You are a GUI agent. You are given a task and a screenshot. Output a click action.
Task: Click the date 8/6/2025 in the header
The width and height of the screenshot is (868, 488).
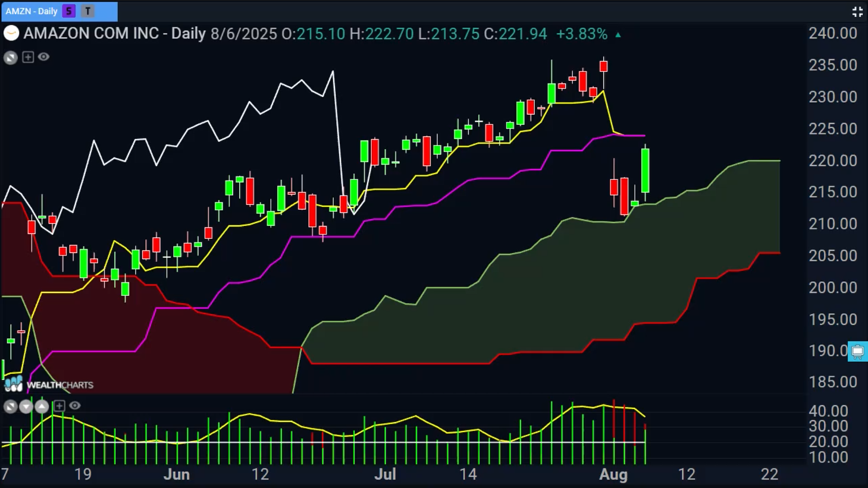pos(244,34)
